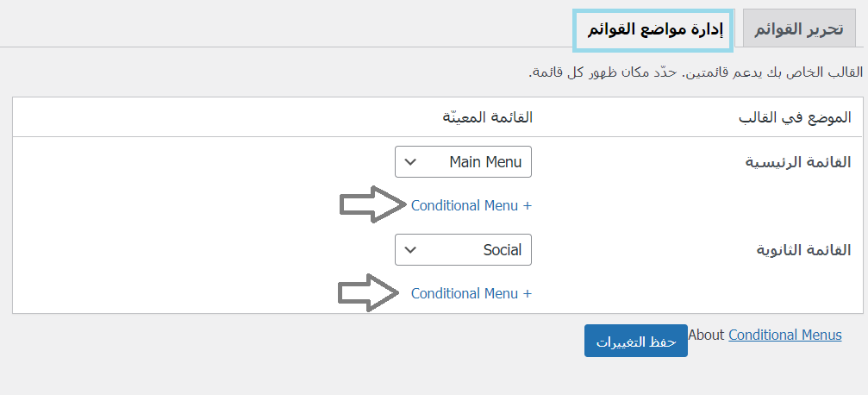
Task: Click the القائمة المعيّنة column header
Action: click(x=487, y=117)
